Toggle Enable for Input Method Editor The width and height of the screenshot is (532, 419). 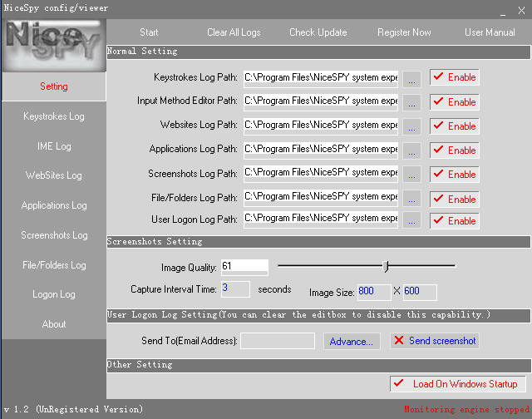[x=455, y=101]
